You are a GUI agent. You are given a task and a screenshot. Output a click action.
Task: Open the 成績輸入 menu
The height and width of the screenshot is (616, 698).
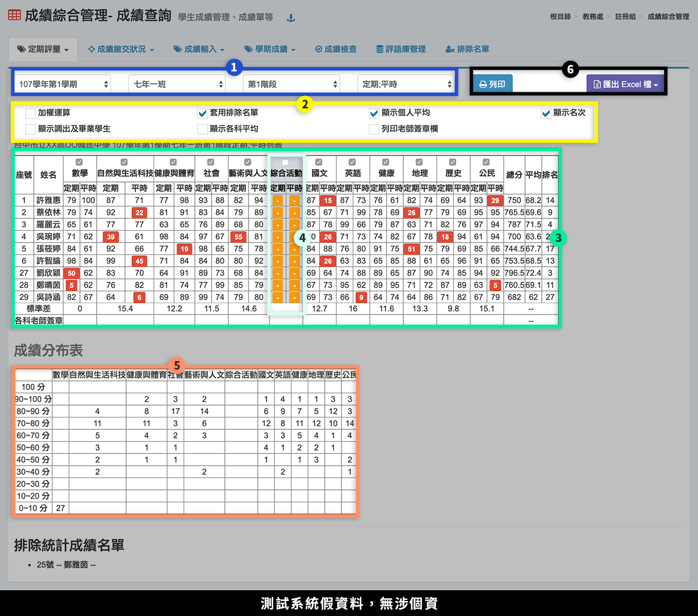click(199, 49)
